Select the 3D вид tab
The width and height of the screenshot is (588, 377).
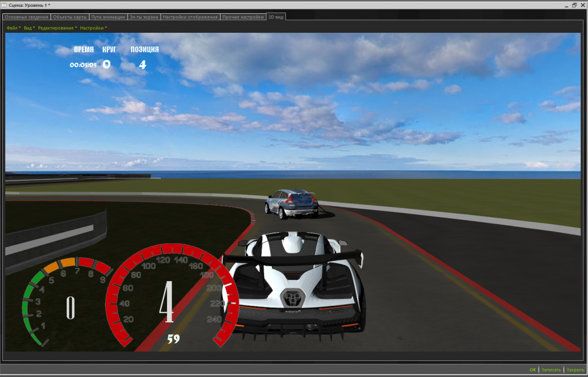[276, 17]
